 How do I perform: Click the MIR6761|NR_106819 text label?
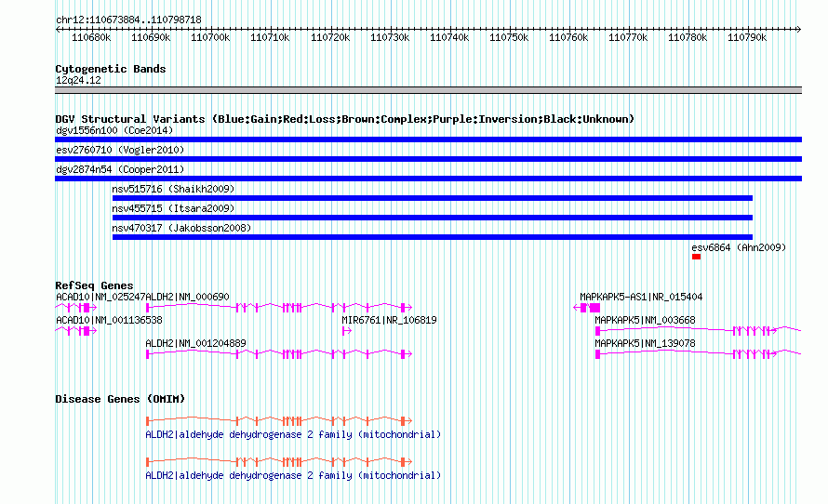[389, 320]
